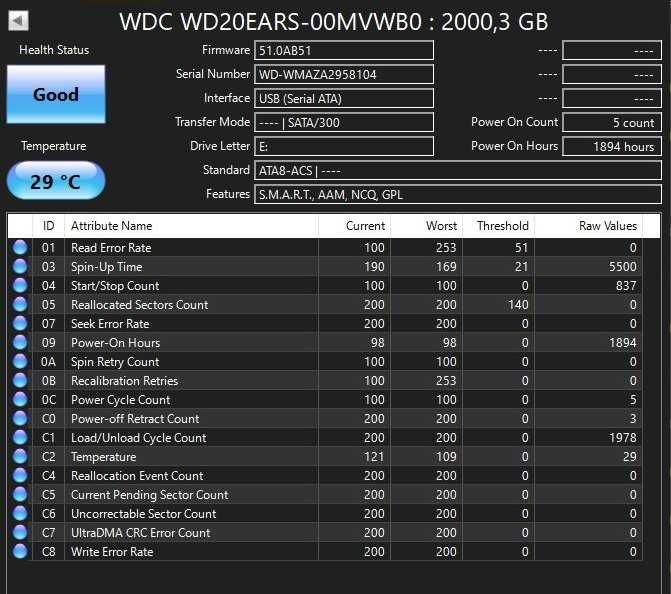Click the Good health status button
This screenshot has width=671, height=594.
coord(56,94)
